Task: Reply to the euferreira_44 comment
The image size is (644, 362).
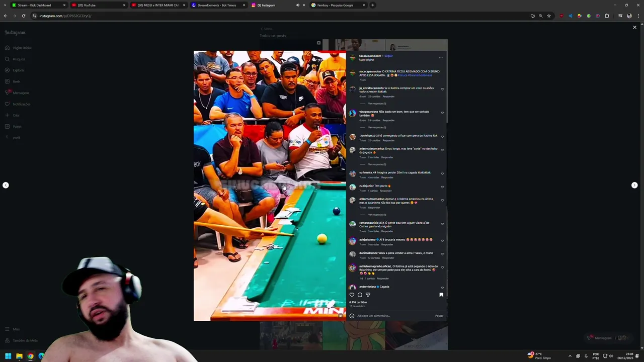Action: coord(387,177)
